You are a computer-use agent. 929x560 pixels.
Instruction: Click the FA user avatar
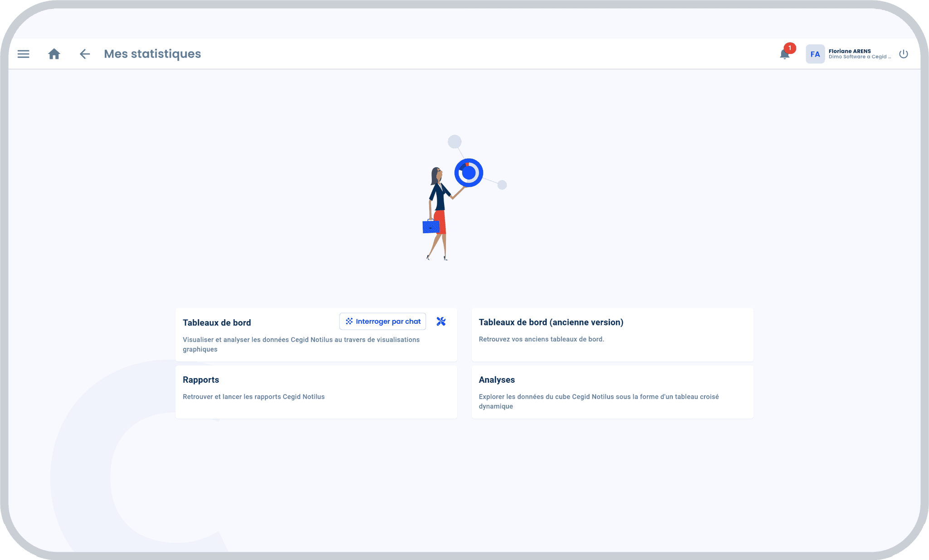tap(815, 54)
